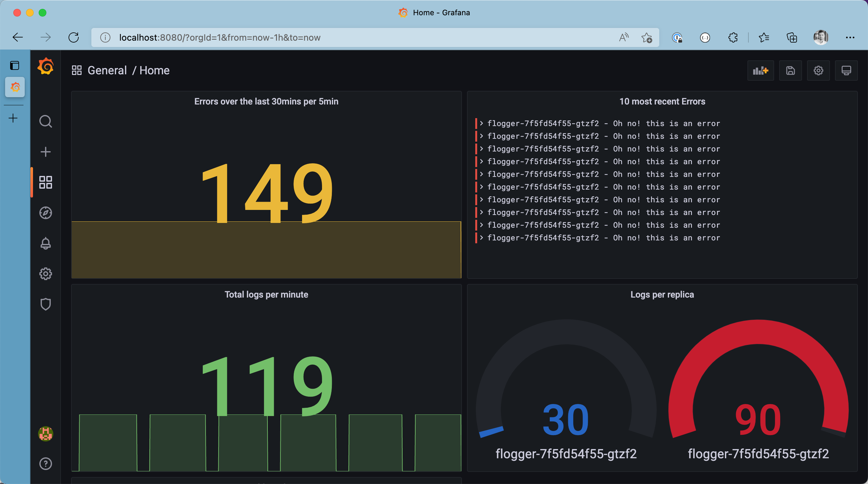Expand the last error log row
Viewport: 868px width, 484px height.
tap(482, 238)
